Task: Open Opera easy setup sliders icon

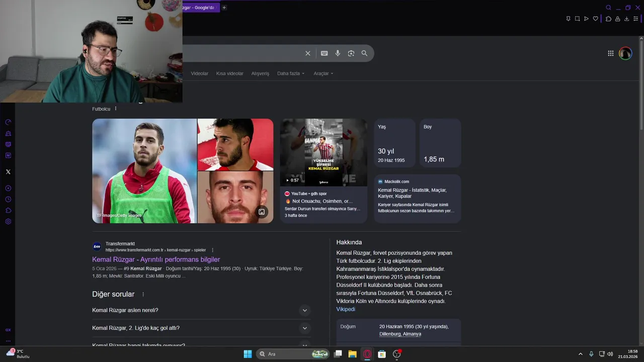Action: [636, 19]
